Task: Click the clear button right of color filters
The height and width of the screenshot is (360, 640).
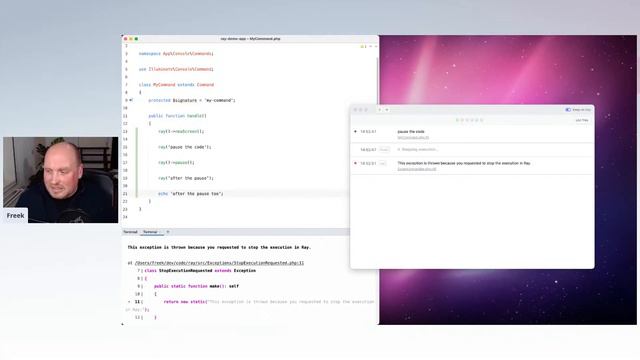Action: coord(582,120)
